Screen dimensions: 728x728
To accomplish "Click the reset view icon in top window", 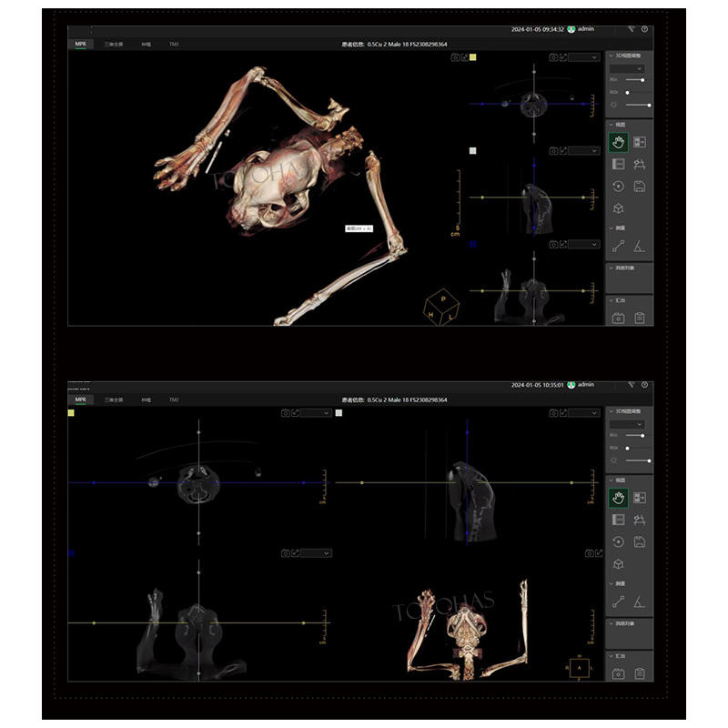I will (x=618, y=187).
